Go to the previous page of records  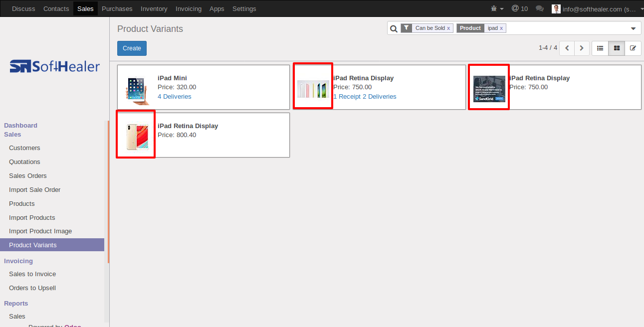click(567, 48)
